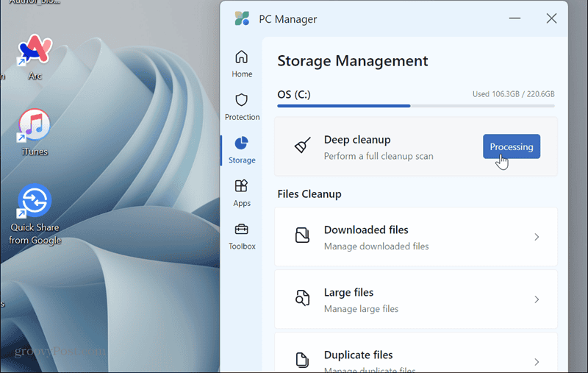Click the 'Used 106.3GB / 220.6GB' text
The height and width of the screenshot is (373, 588).
pos(513,94)
